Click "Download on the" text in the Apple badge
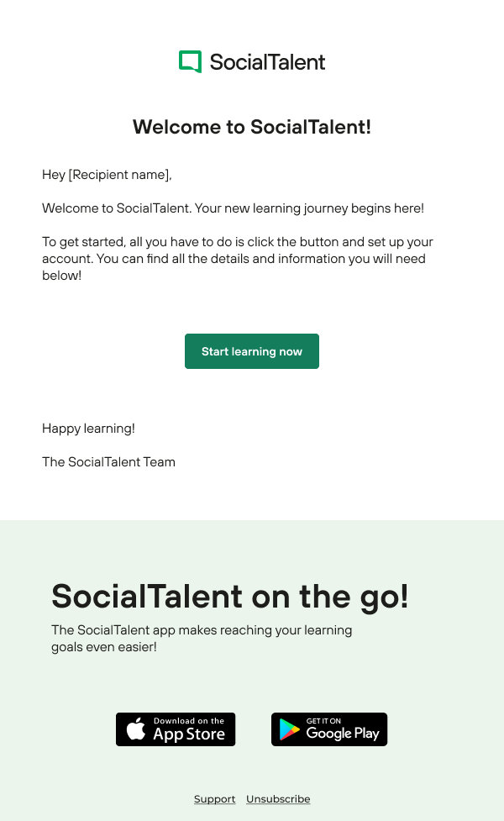Image resolution: width=504 pixels, height=821 pixels. click(x=189, y=721)
